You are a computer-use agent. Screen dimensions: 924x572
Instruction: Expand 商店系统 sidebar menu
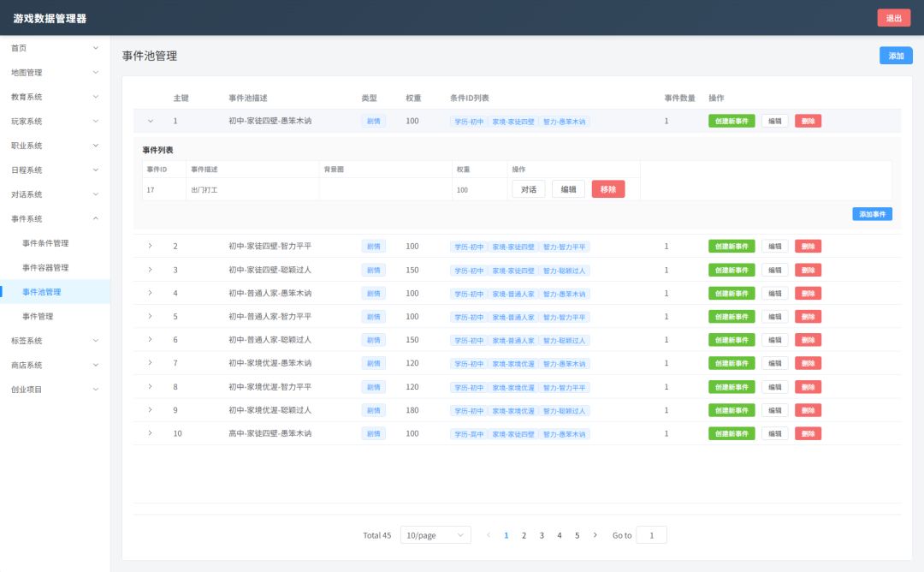[x=55, y=365]
